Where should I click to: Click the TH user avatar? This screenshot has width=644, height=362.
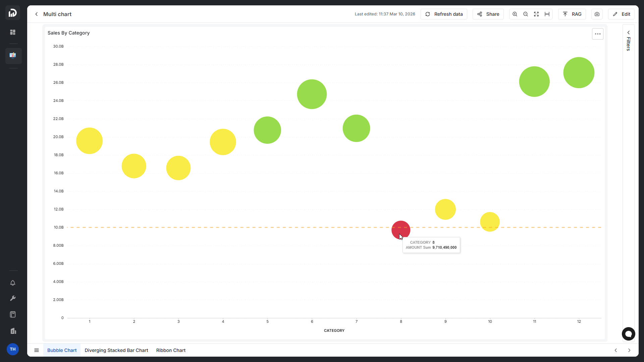pyautogui.click(x=13, y=349)
